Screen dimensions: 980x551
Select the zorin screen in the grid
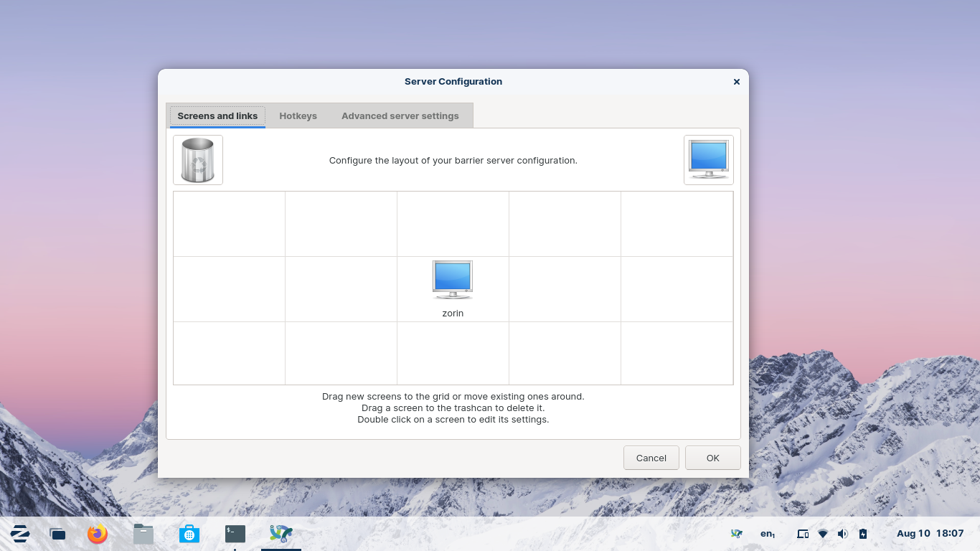(453, 288)
